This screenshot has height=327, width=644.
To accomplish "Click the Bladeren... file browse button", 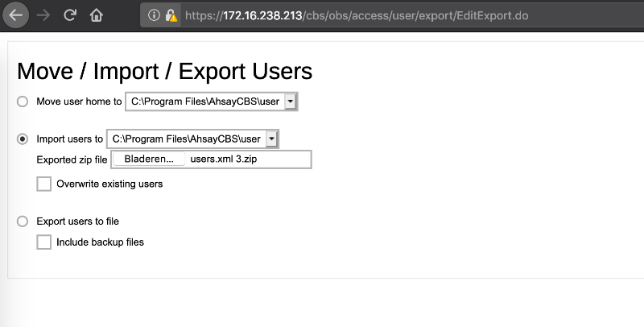I will click(149, 159).
